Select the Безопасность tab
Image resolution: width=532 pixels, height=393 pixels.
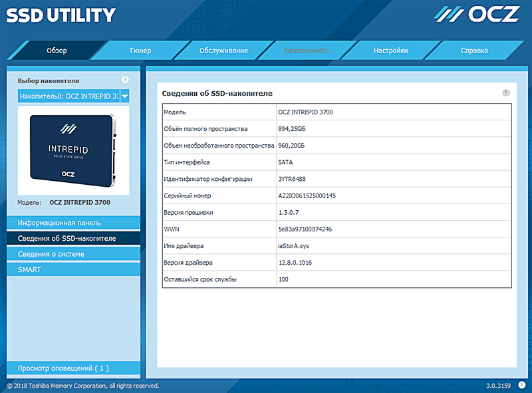point(307,51)
